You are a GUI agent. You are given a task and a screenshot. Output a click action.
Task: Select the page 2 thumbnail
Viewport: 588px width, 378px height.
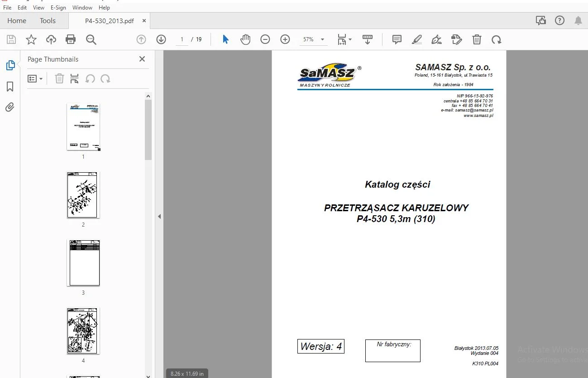point(83,195)
